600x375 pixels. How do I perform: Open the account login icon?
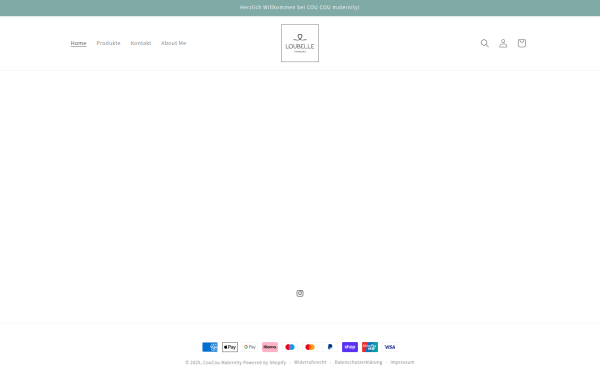(x=503, y=43)
